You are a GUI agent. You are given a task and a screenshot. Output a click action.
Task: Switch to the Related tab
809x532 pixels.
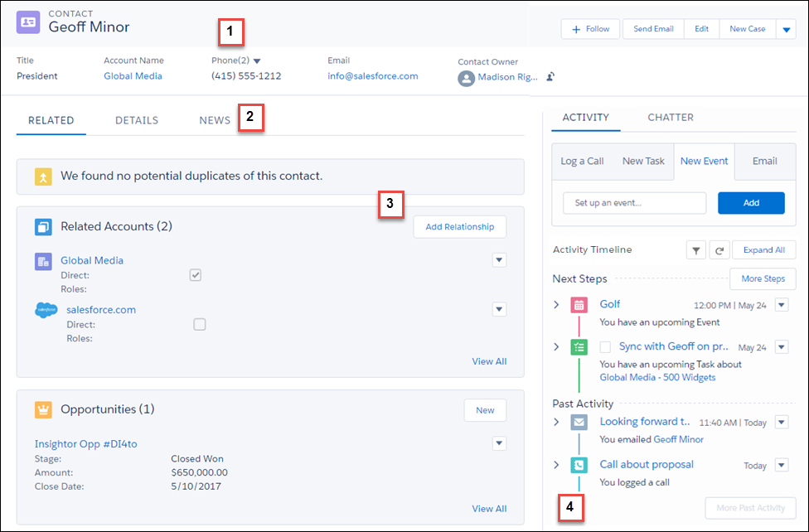[51, 121]
